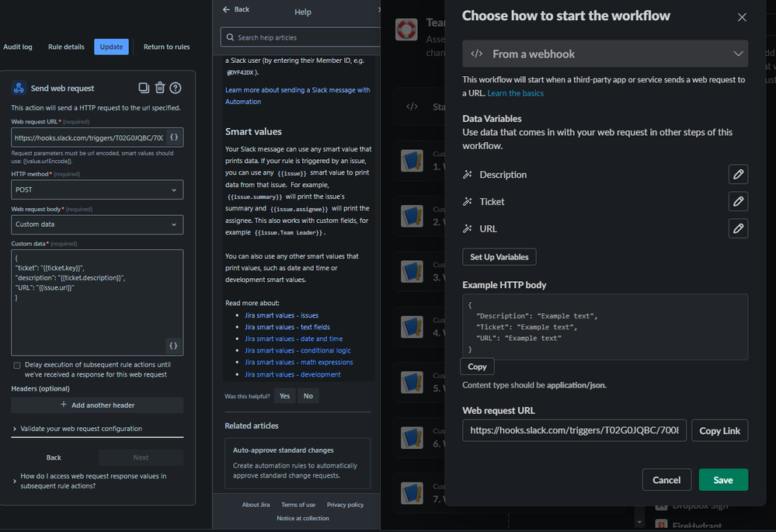Open About Jira footer link

pyautogui.click(x=256, y=505)
